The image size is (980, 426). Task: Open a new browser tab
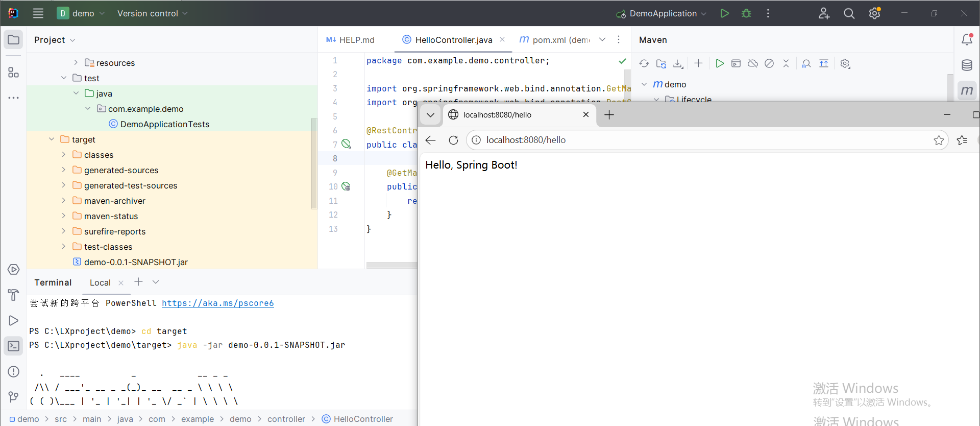click(x=609, y=115)
